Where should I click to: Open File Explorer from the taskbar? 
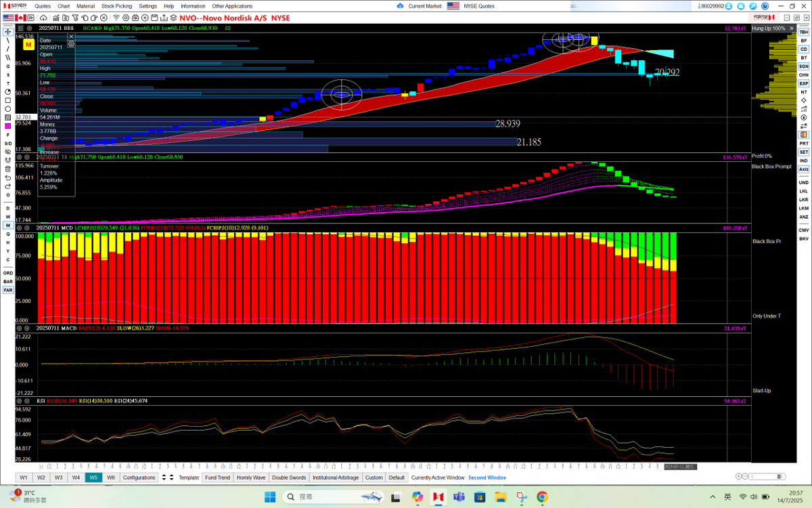pos(501,496)
